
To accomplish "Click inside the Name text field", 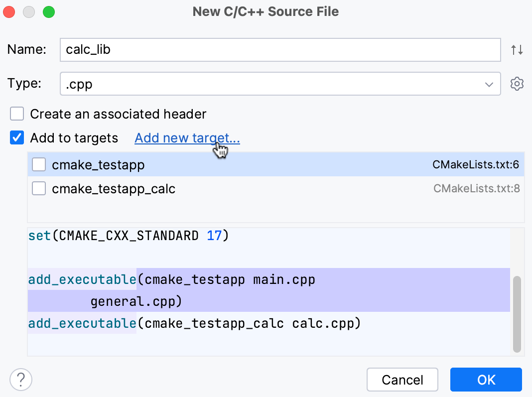I will pos(280,50).
